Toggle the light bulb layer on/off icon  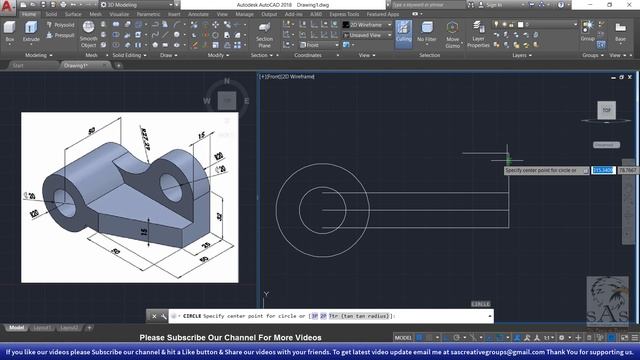496,25
